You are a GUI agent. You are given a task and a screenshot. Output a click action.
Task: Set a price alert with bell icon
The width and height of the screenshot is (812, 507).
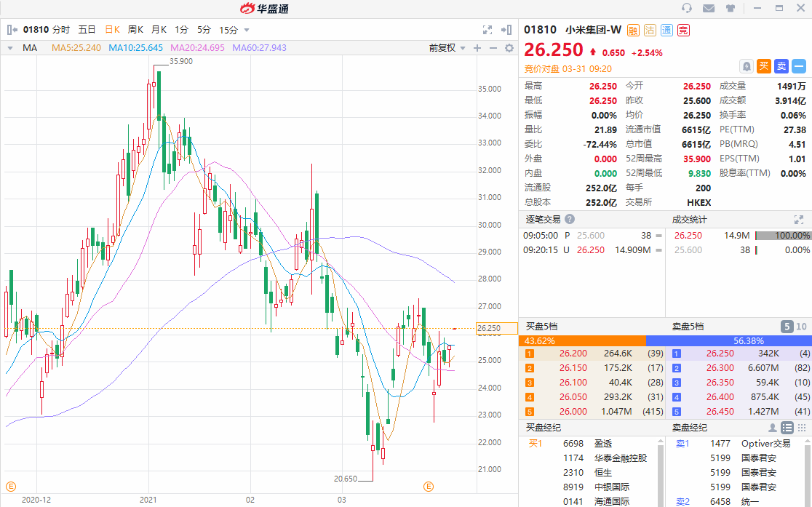point(747,66)
